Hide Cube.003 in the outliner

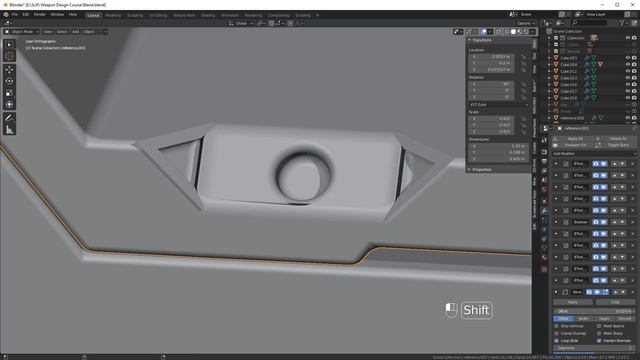[628, 58]
